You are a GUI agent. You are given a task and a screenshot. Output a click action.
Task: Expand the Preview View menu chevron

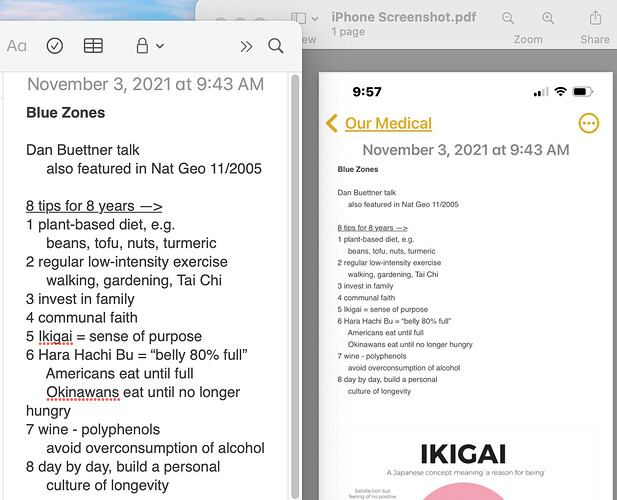click(315, 18)
